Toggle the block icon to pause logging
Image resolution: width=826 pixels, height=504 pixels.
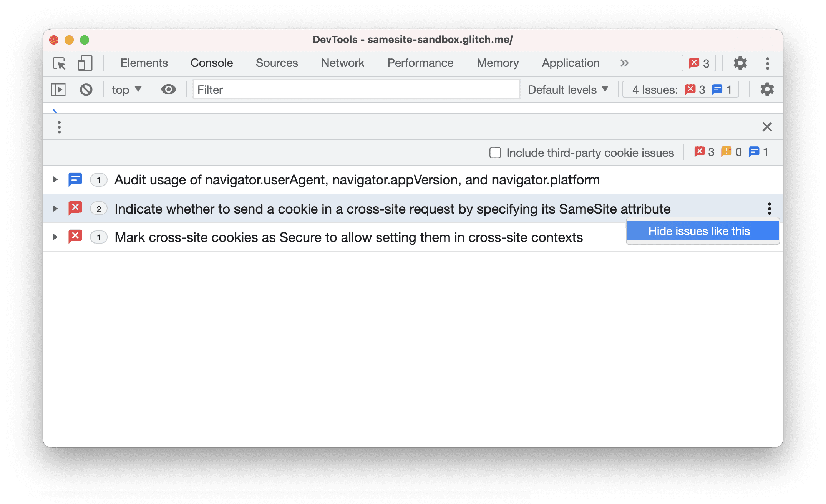pos(87,89)
